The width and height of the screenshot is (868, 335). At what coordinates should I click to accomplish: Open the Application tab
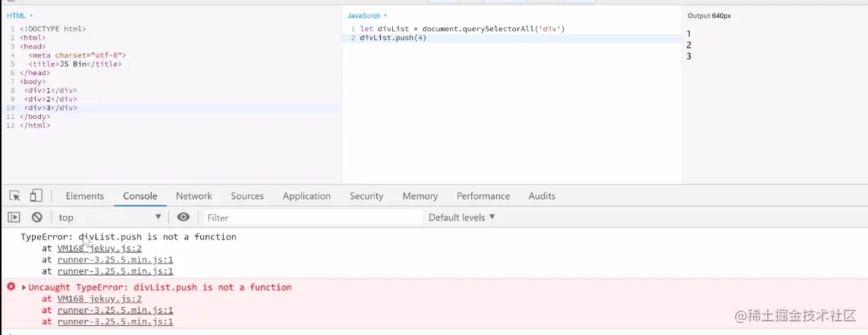(307, 196)
